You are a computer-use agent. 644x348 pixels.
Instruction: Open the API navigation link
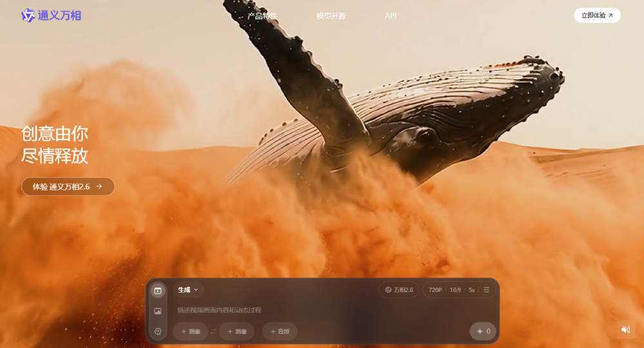pos(391,15)
